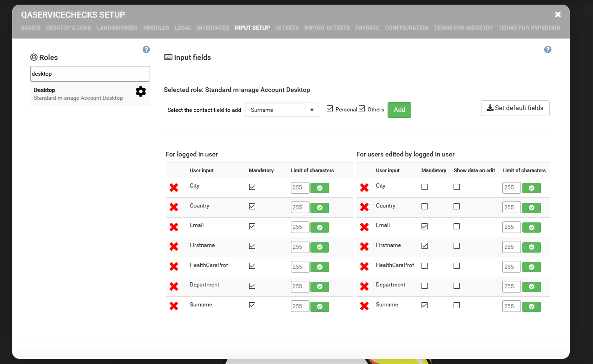Remove Firstname from logged in user fields
Viewport: 593px width, 364px height.
pos(174,247)
